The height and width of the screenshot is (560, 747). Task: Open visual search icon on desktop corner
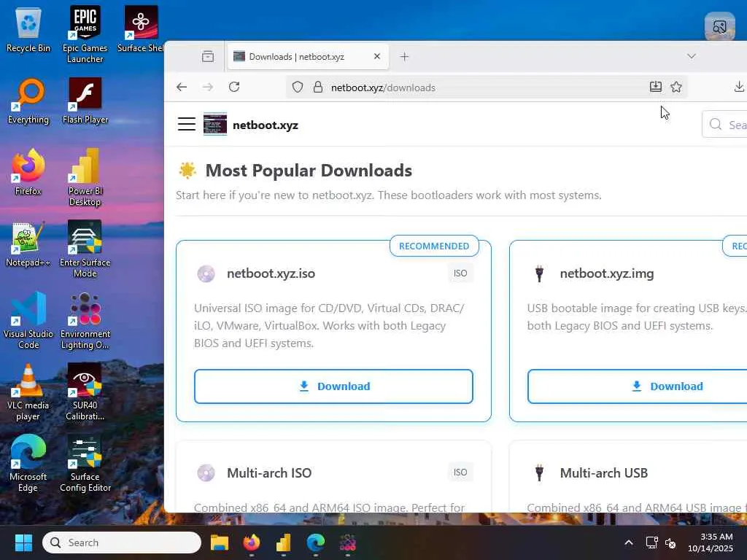pyautogui.click(x=720, y=27)
